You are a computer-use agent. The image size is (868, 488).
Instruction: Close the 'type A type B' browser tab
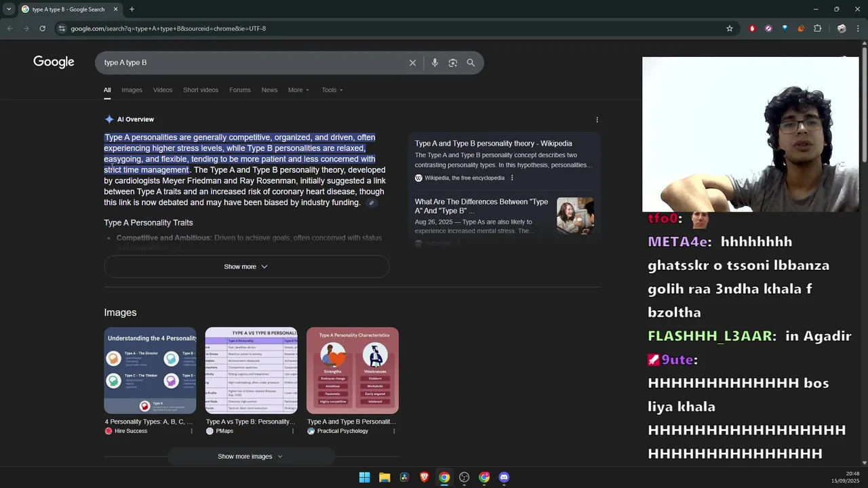pos(115,9)
